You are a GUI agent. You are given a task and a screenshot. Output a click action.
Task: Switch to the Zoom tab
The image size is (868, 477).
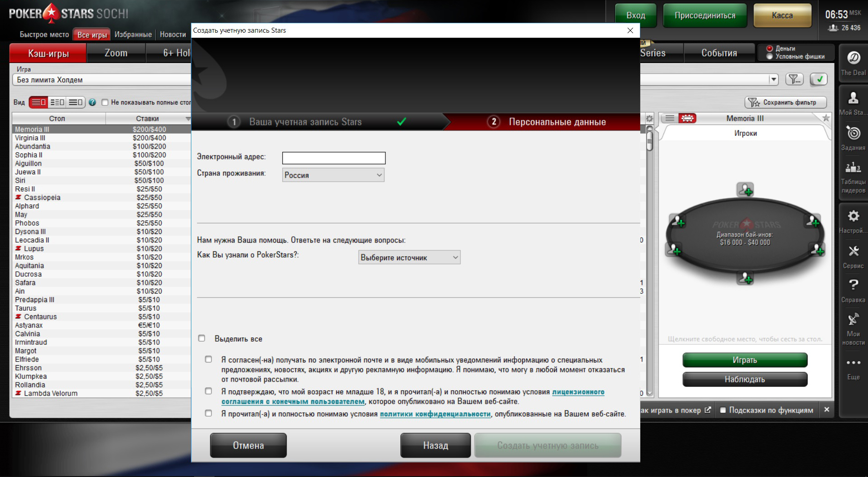pos(116,53)
